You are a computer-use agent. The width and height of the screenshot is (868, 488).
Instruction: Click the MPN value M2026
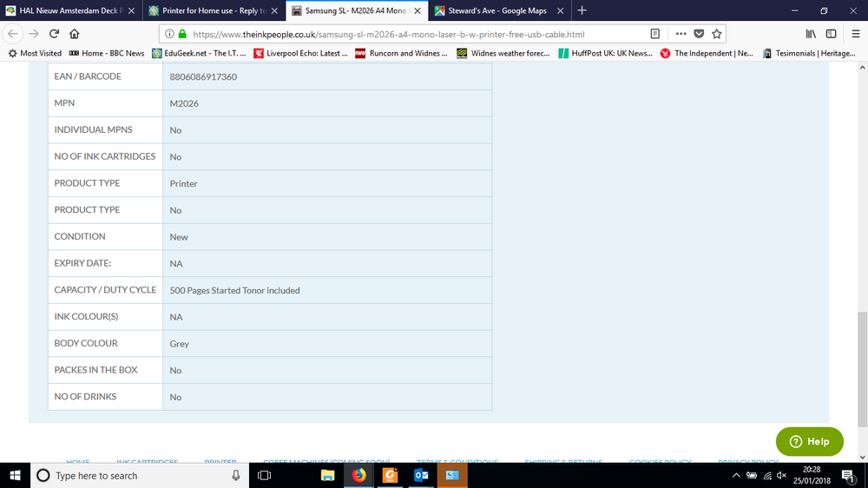(x=184, y=103)
